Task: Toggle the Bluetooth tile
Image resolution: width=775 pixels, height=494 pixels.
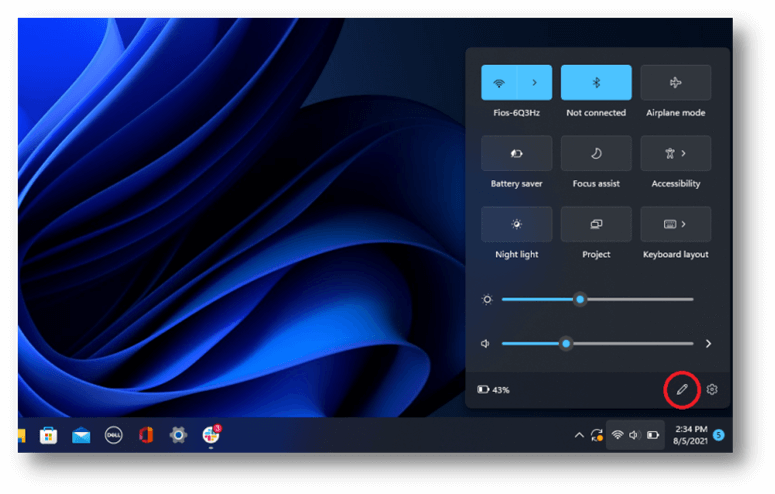Action: [596, 83]
